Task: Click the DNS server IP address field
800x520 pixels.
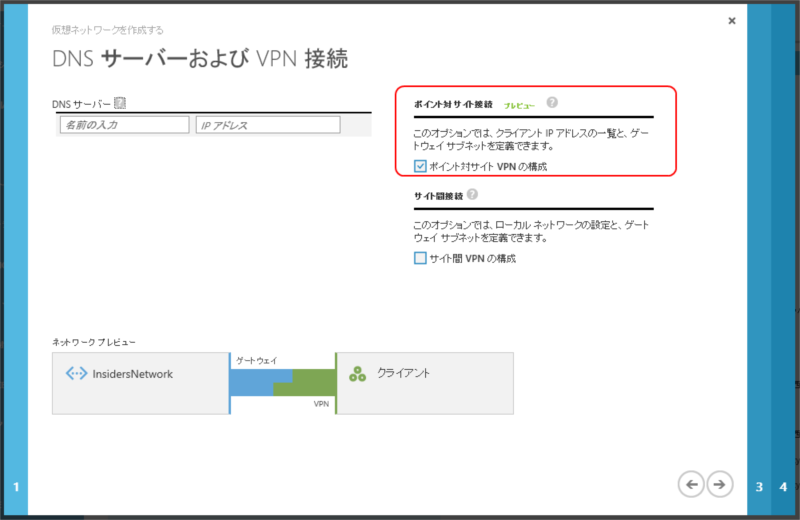Action: coord(268,125)
